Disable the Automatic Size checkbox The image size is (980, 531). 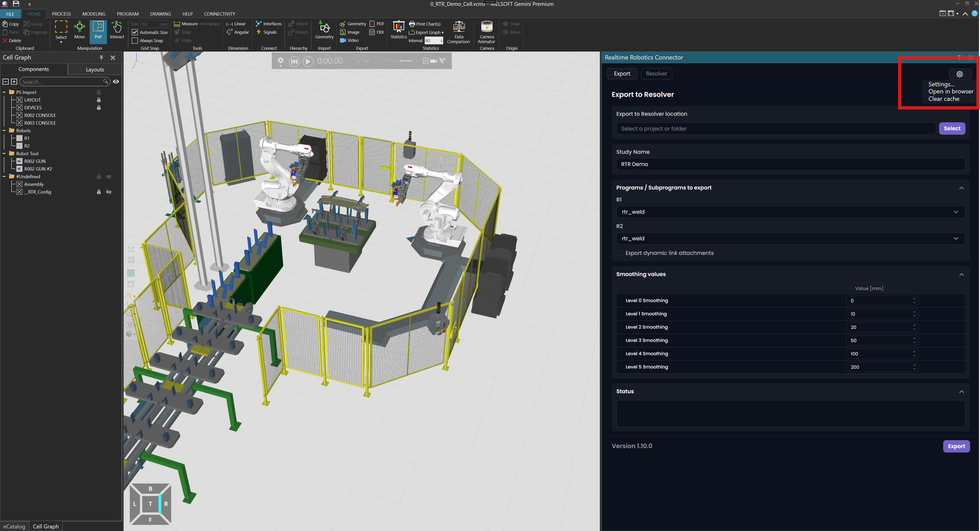click(135, 32)
